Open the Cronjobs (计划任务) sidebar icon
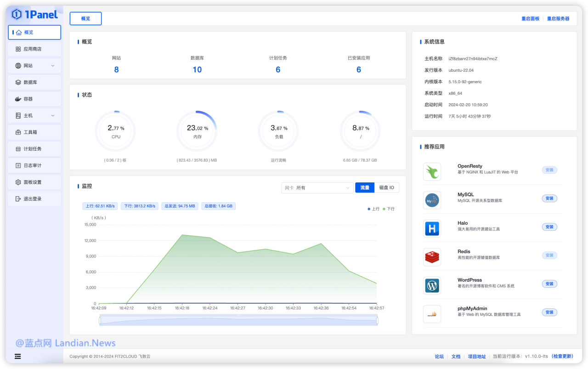The image size is (588, 369). [18, 149]
